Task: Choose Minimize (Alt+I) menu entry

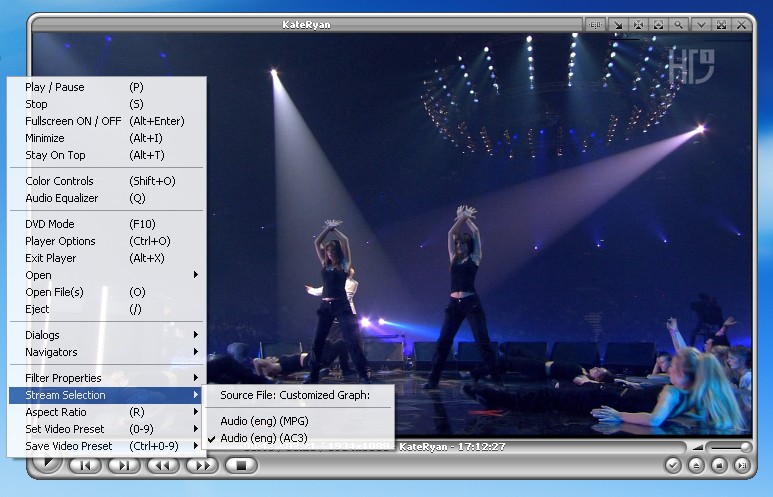Action: tap(106, 138)
